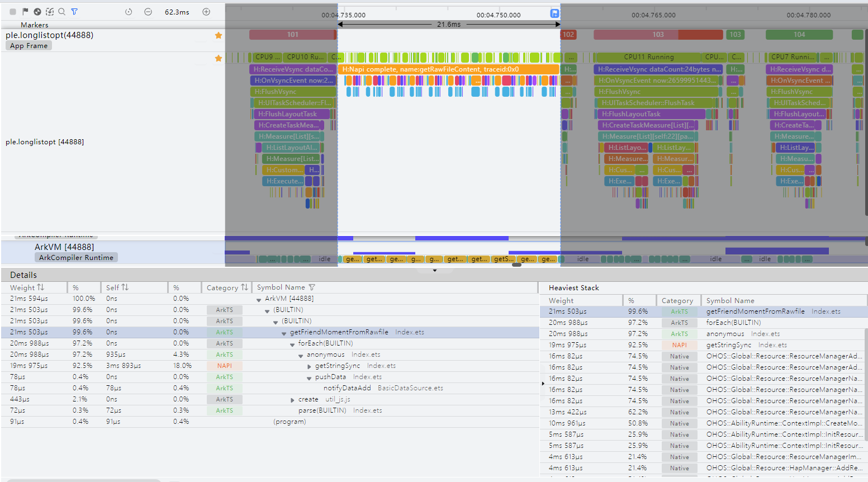Click the 21.6ms time range indicator
The width and height of the screenshot is (868, 482).
[449, 24]
